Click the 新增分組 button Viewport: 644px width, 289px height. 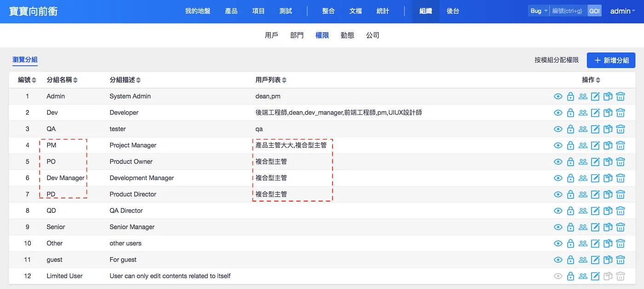click(x=611, y=60)
